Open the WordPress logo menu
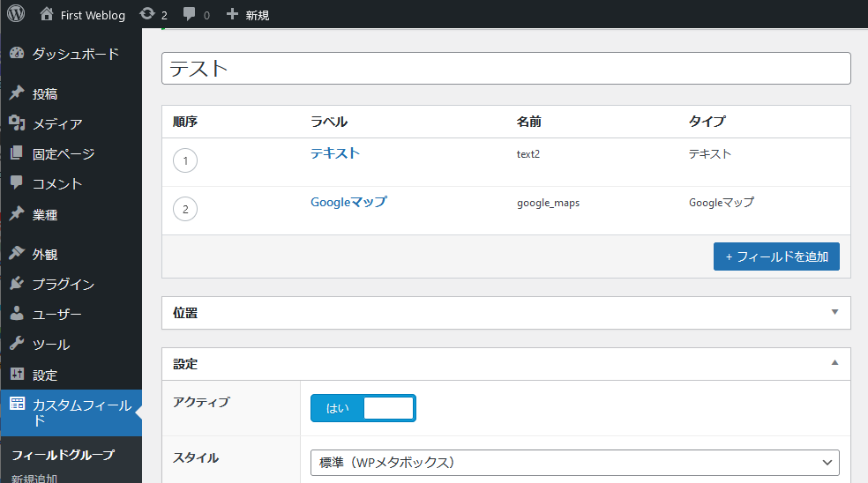This screenshot has height=483, width=868. coord(16,13)
